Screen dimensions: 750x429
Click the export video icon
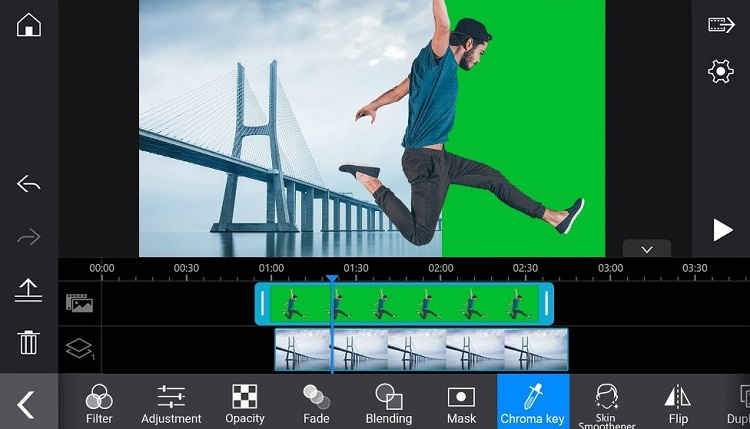[x=721, y=25]
